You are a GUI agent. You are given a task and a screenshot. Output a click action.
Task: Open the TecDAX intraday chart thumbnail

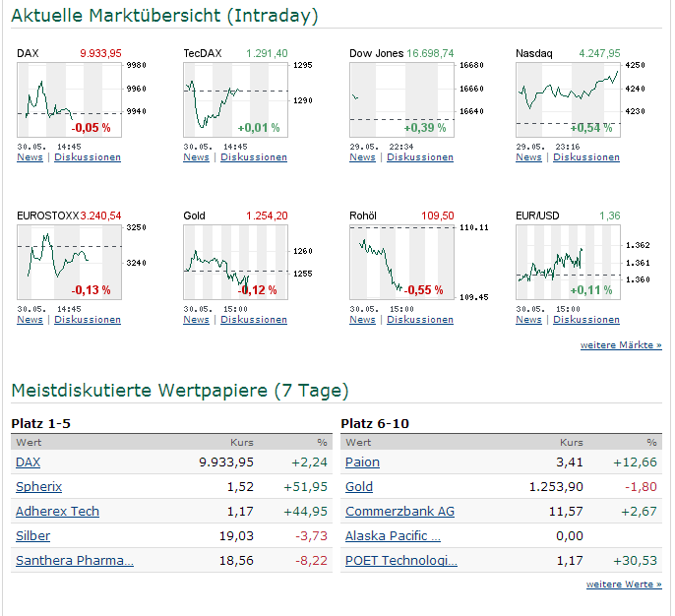[x=235, y=99]
